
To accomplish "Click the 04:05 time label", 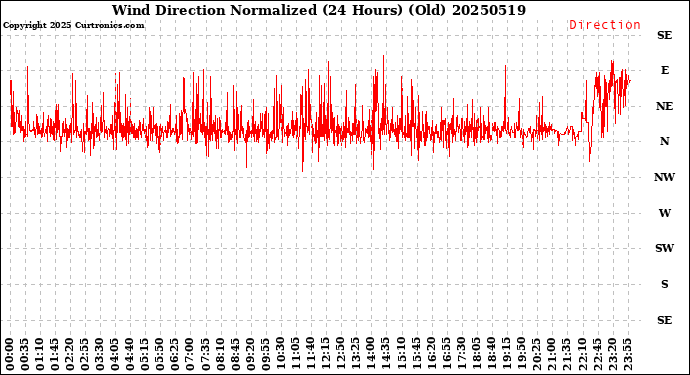I will [115, 355].
